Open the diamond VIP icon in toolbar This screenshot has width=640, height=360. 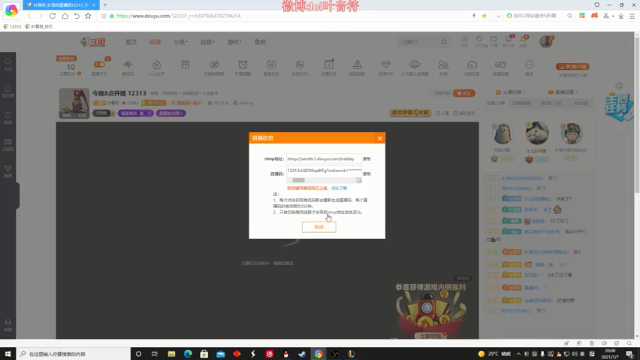386,64
